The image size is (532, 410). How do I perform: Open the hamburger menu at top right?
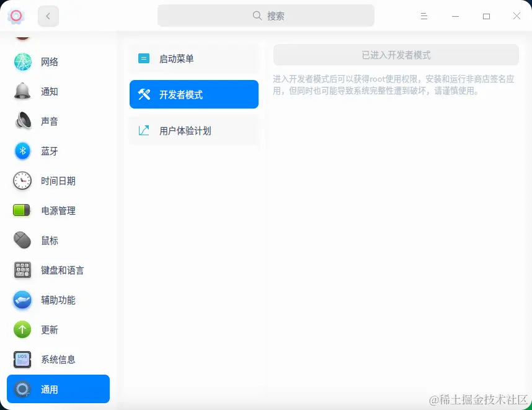(424, 16)
